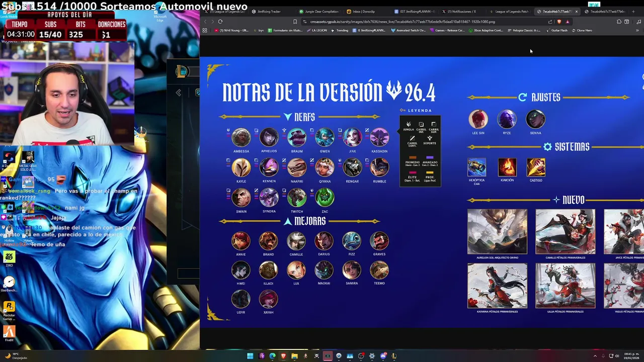Click the Hextech C44 system icon

[x=476, y=167]
